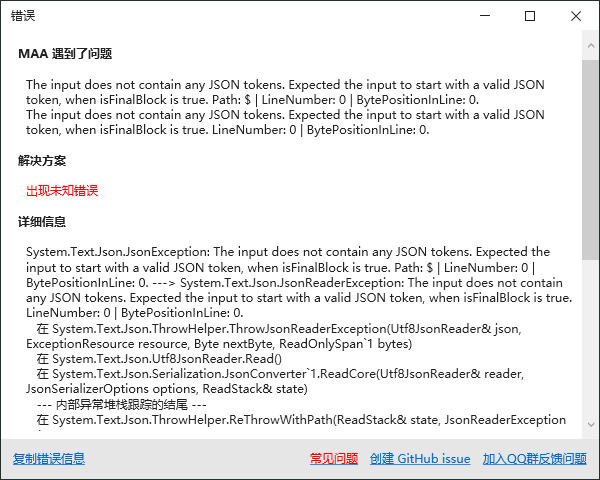Close the 错误 dialog
This screenshot has height=480, width=600.
[x=576, y=16]
